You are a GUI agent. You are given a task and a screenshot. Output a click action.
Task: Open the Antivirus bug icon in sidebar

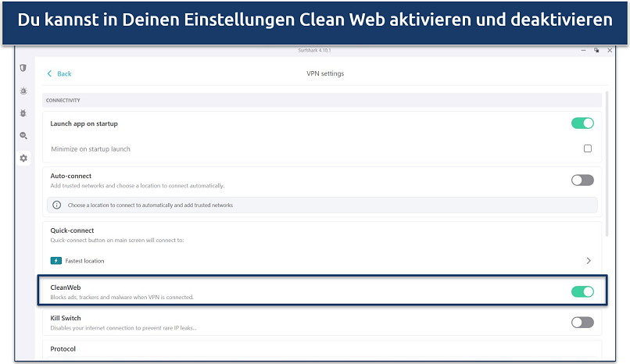pos(23,113)
